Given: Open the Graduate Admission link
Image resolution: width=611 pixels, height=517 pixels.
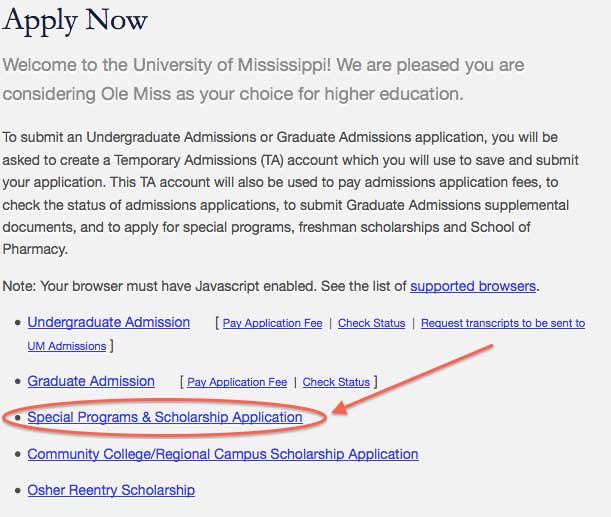Looking at the screenshot, I should (91, 381).
